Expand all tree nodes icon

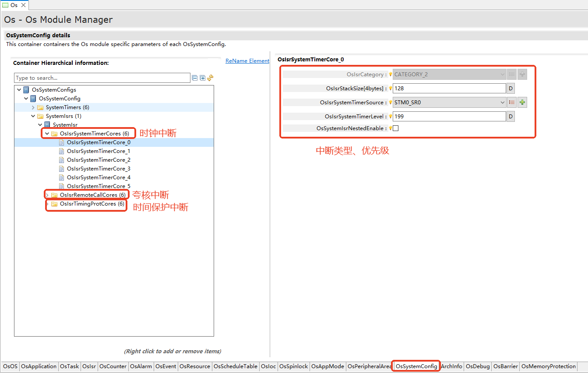202,78
